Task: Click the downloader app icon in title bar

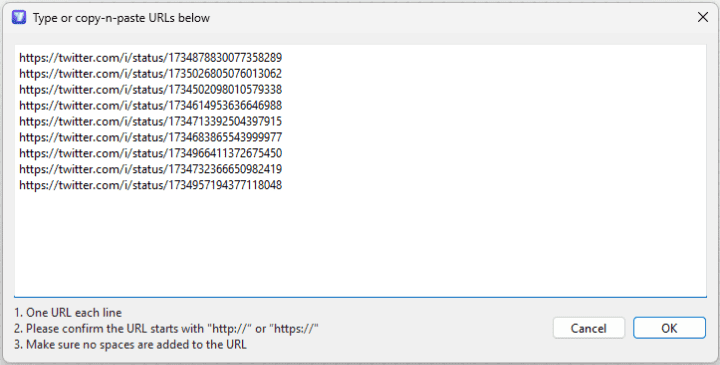Action: coord(19,17)
